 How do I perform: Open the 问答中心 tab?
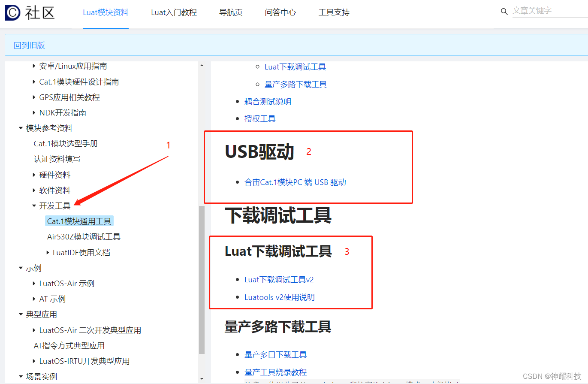280,12
